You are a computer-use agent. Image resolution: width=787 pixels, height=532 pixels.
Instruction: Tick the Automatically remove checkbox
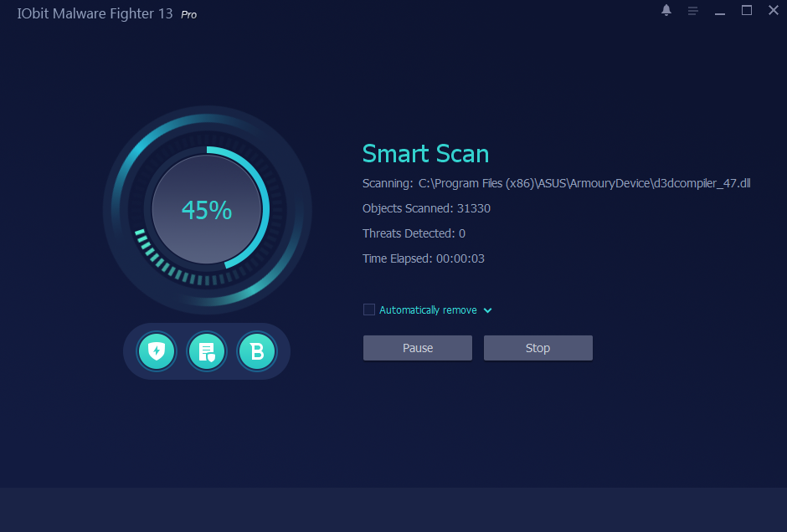coord(369,309)
